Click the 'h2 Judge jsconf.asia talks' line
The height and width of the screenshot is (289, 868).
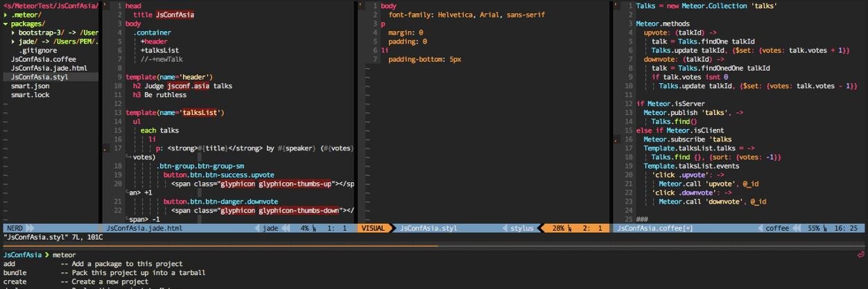182,86
